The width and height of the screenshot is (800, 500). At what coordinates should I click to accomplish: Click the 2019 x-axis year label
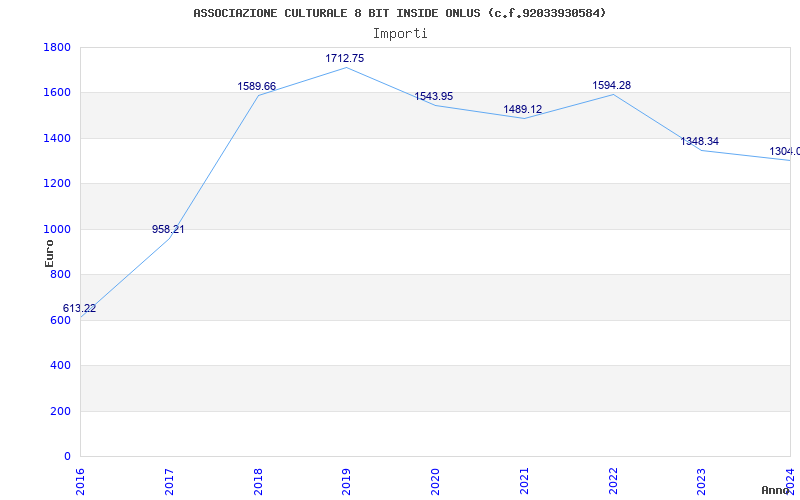(347, 482)
